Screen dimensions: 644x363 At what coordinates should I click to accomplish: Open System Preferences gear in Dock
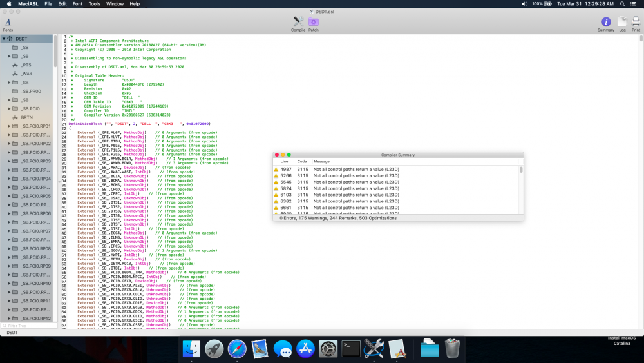(x=328, y=349)
